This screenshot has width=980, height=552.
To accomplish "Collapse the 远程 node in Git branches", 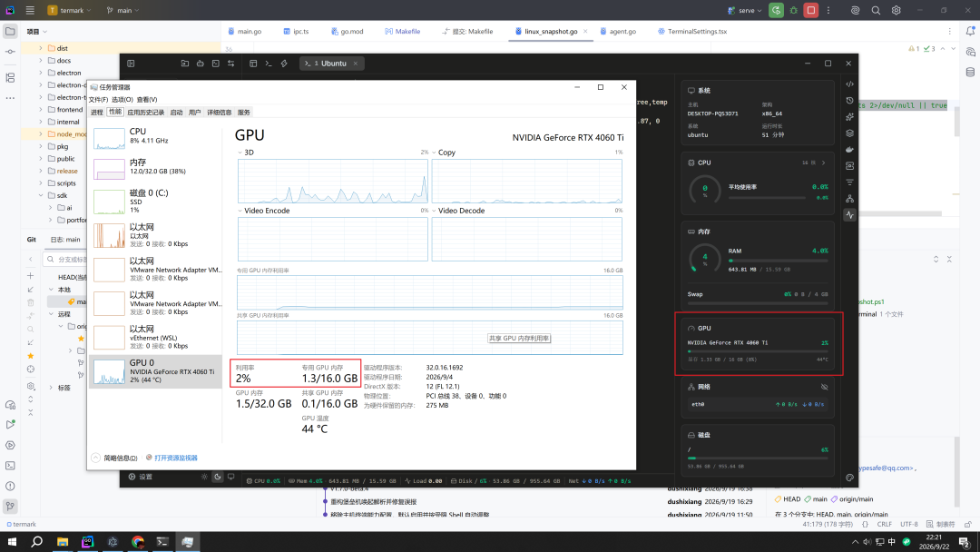I will coord(51,314).
